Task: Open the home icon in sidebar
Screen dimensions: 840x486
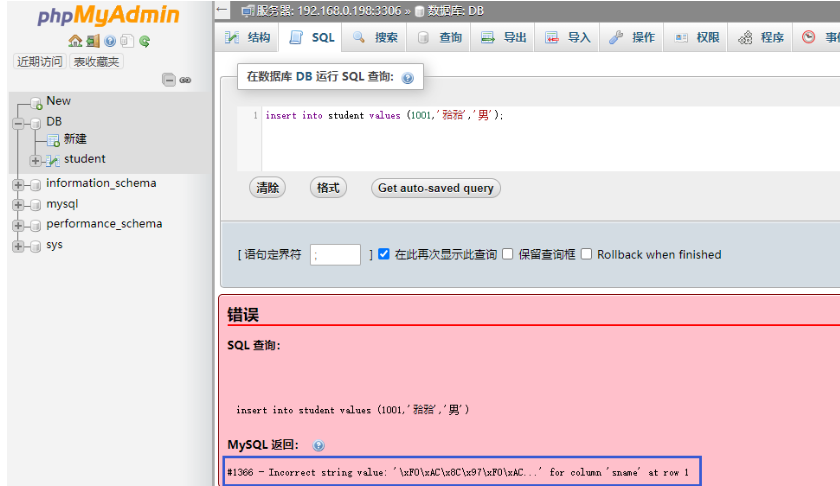Action: tap(75, 41)
